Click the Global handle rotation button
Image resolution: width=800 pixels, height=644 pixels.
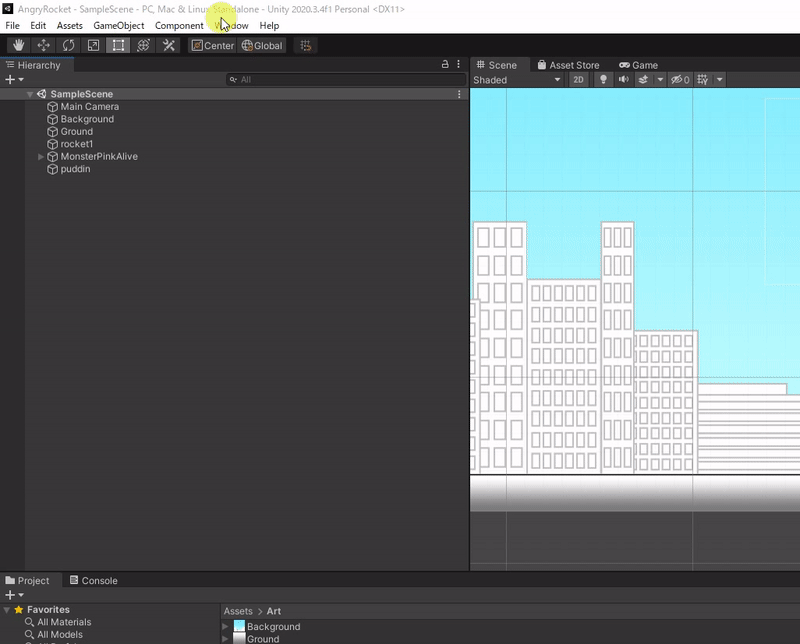[x=262, y=45]
